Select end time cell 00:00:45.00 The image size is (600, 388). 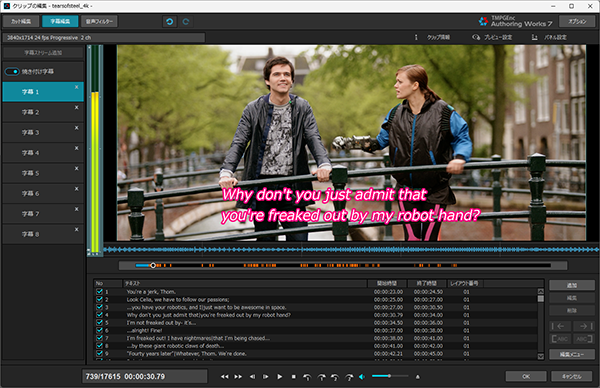tap(428, 354)
